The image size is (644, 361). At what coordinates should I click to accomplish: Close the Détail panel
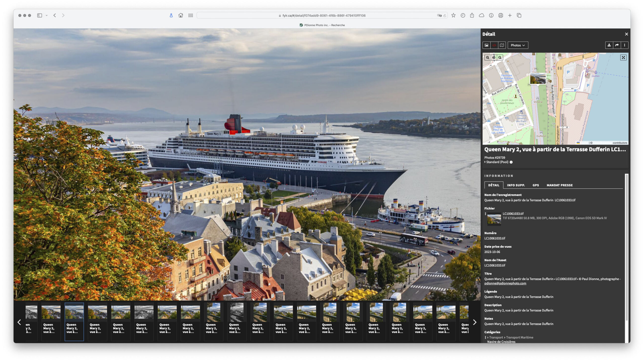626,34
